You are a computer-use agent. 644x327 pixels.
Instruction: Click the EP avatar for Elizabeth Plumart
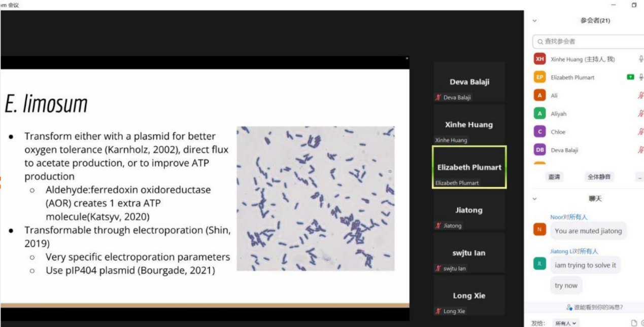539,77
